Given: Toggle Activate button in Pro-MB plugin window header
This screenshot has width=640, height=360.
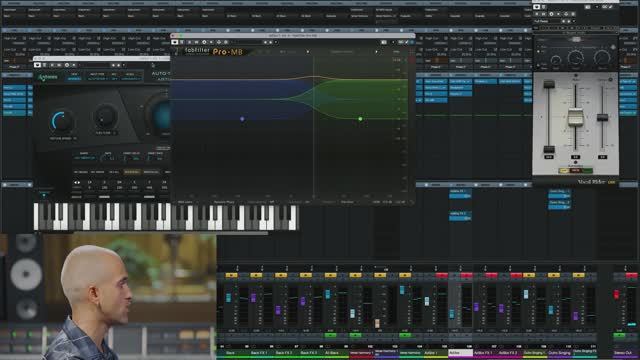Looking at the screenshot, I should (x=175, y=42).
